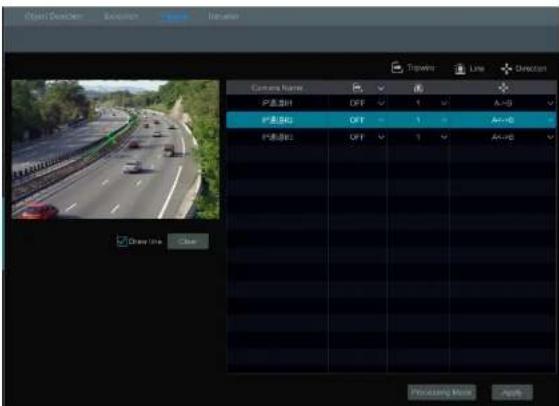
Task: Open the Exception tab
Action: pos(121,16)
